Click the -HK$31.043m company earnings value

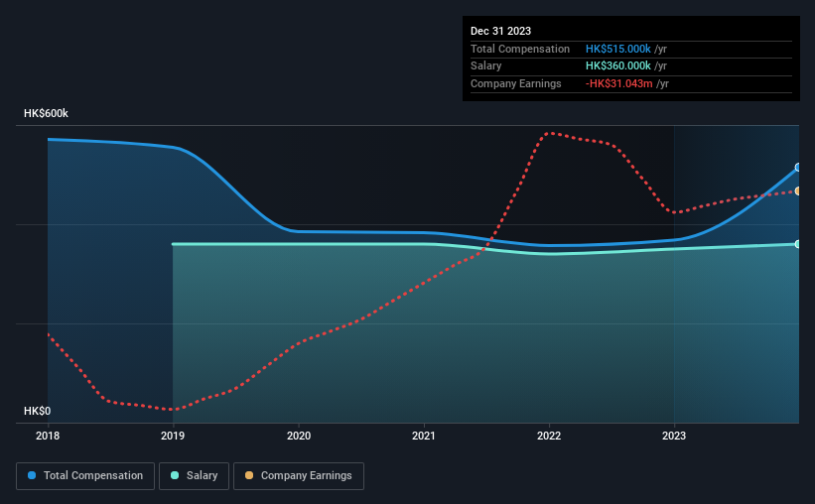618,83
